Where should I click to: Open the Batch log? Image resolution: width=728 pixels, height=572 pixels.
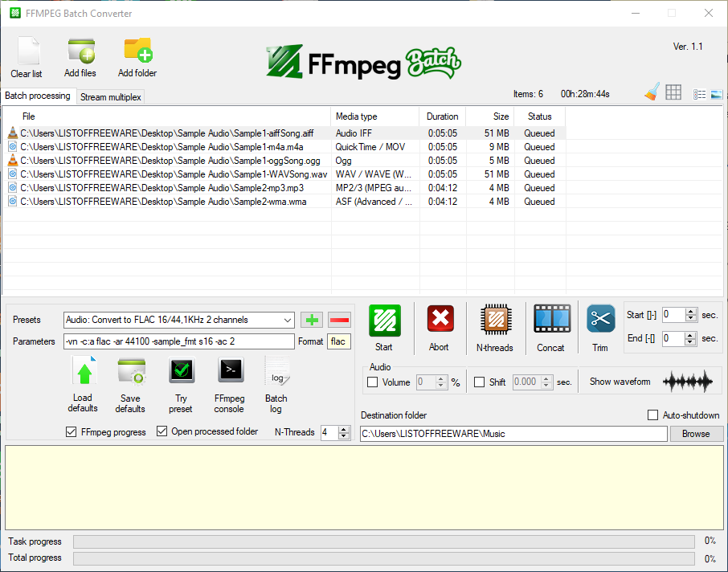(x=277, y=371)
